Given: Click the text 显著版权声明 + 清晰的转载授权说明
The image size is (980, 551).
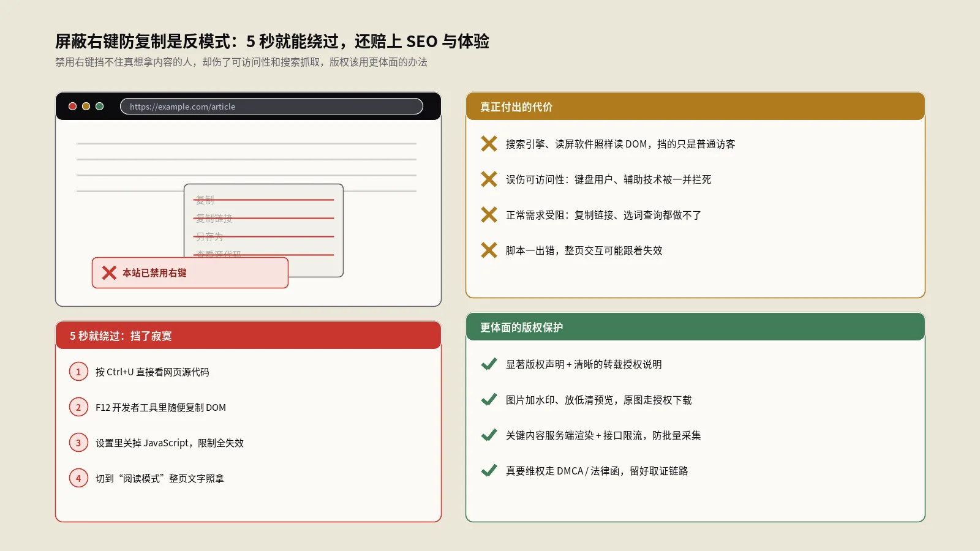Looking at the screenshot, I should [584, 364].
